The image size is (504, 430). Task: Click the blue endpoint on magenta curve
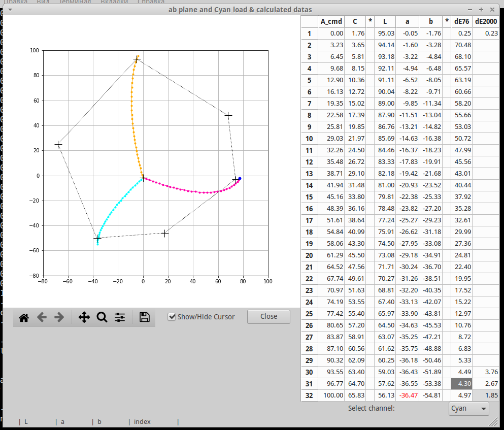click(240, 179)
